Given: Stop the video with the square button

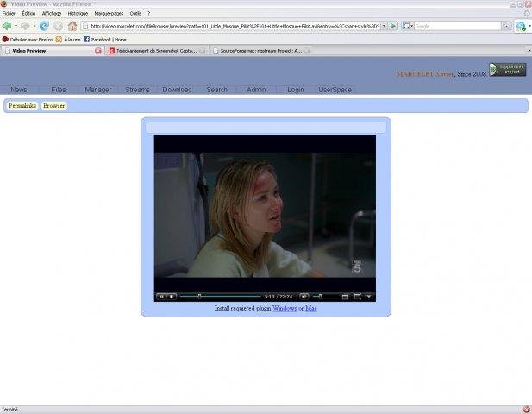Looking at the screenshot, I should (172, 297).
